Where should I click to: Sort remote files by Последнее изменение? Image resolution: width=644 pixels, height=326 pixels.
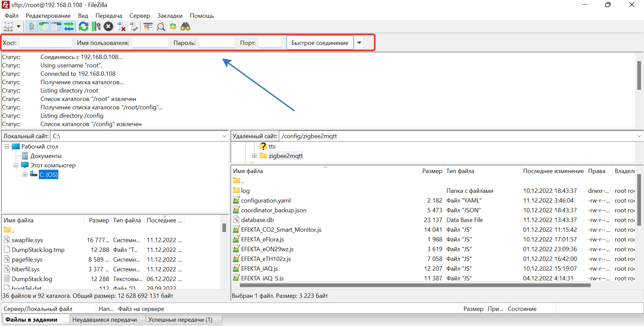553,171
